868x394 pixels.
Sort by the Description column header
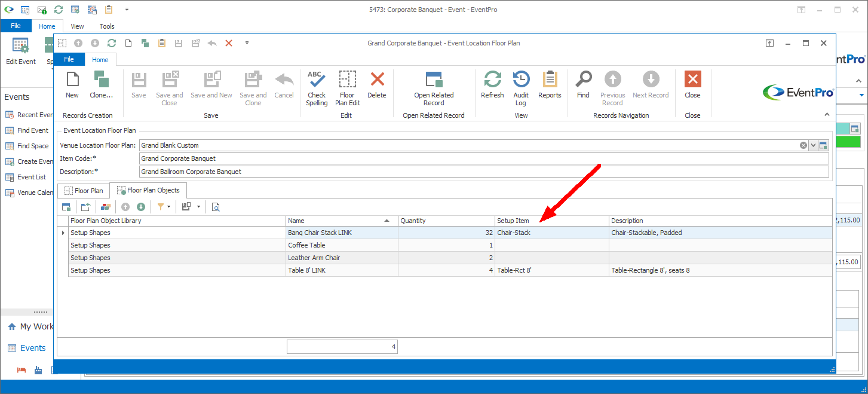coord(720,221)
